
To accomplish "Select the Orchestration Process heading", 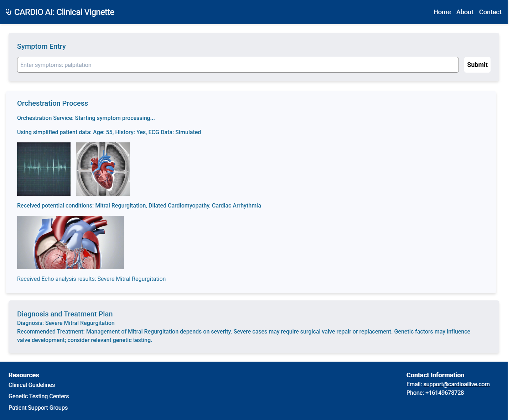I will pos(52,103).
